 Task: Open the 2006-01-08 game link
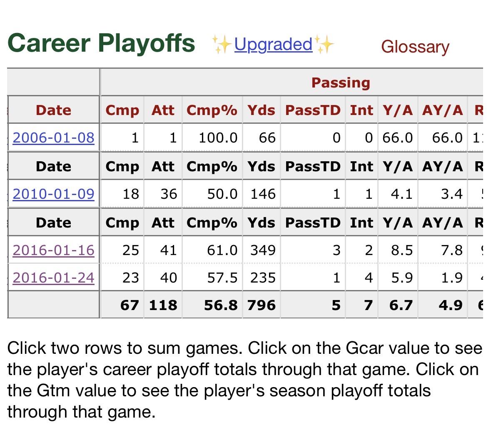pos(54,138)
